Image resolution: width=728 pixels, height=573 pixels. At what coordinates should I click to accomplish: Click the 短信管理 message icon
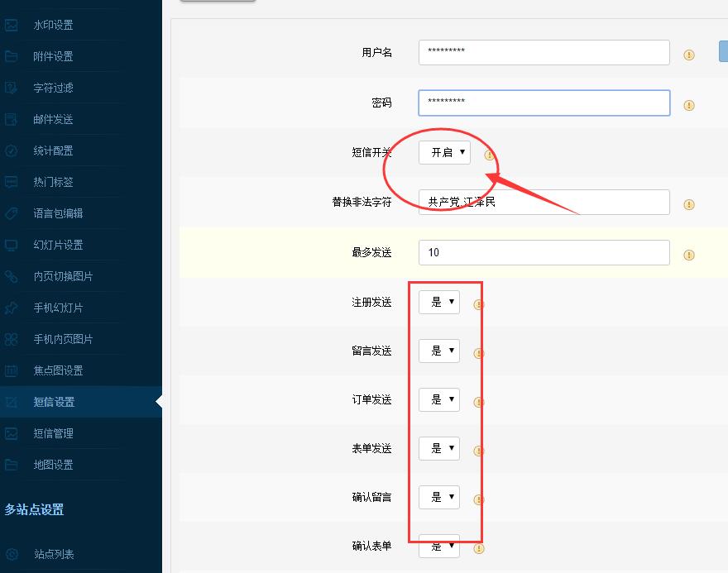click(12, 433)
